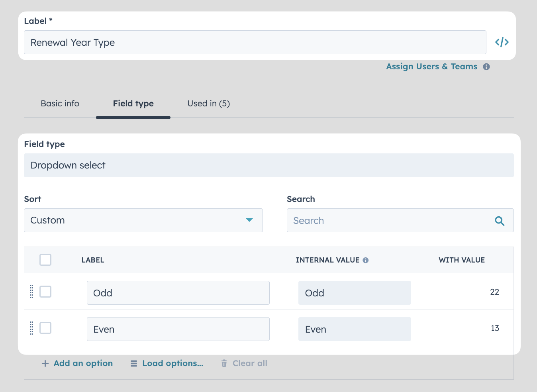
Task: Grab the drag handle for the Odd row
Action: [x=31, y=292]
